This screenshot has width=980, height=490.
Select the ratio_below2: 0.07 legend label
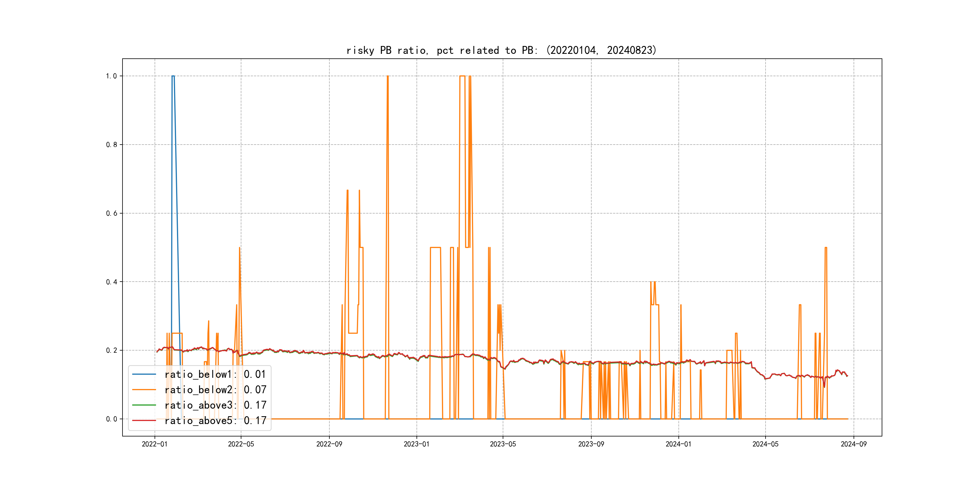[x=215, y=390]
